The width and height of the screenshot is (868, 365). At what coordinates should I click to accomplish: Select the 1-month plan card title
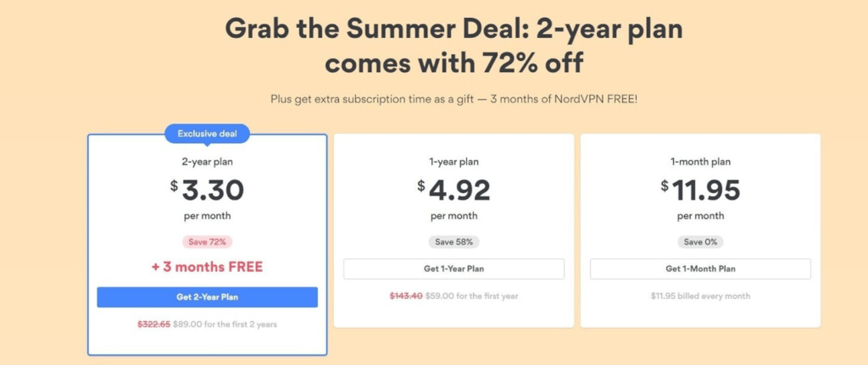[700, 162]
